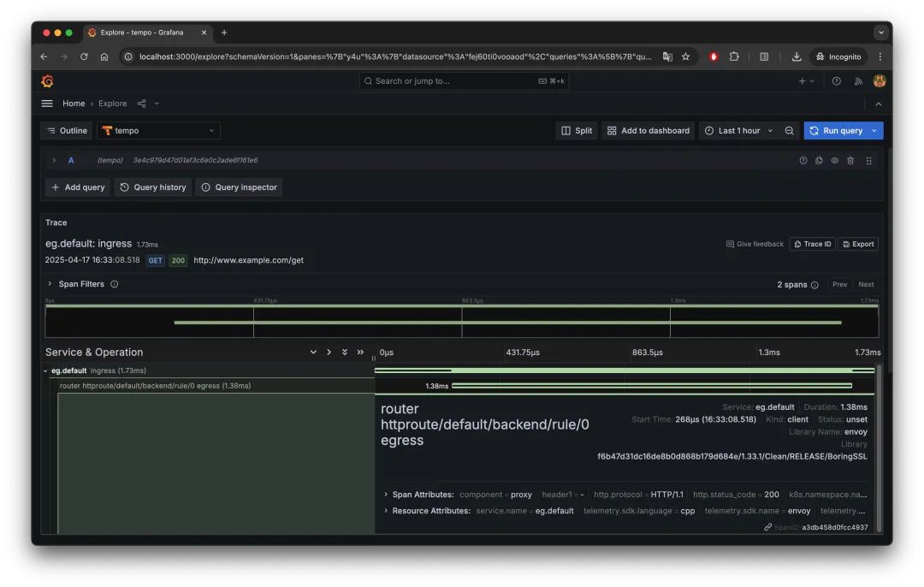Viewport: 924px width, 587px height.
Task: Open Query history
Action: click(x=153, y=187)
